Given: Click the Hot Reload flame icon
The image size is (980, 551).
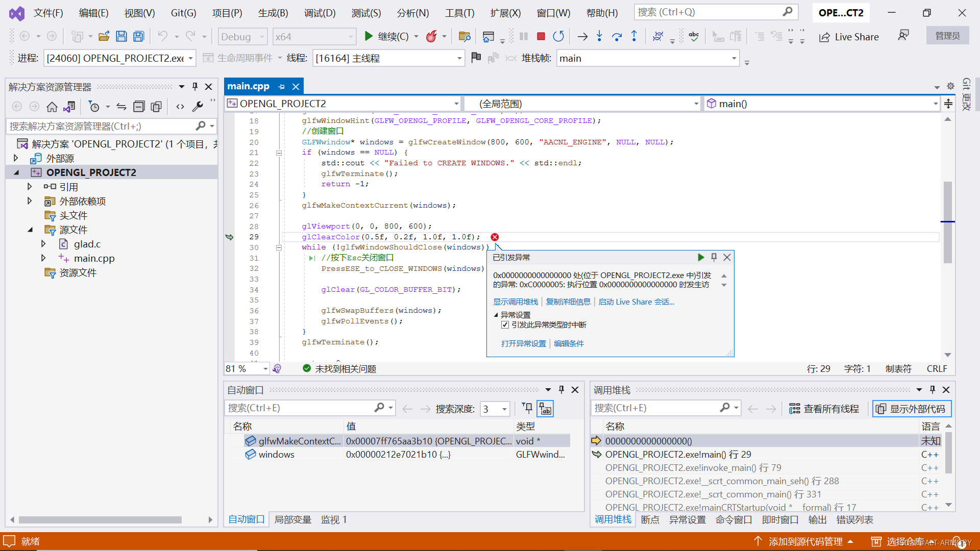Looking at the screenshot, I should [x=431, y=36].
